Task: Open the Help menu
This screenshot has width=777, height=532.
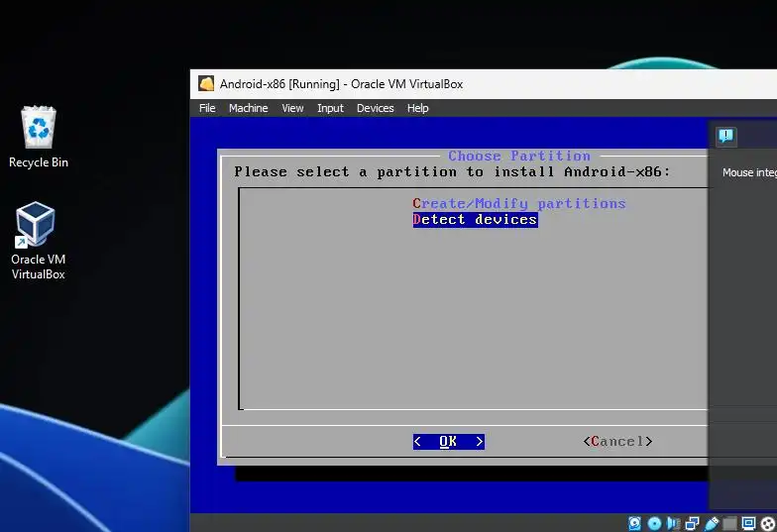Action: [418, 108]
